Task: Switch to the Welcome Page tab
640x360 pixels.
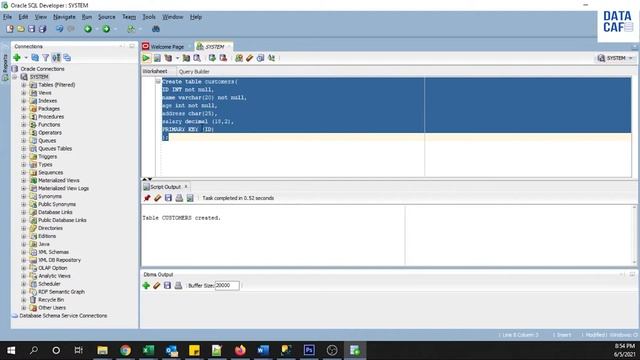Action: tap(163, 47)
